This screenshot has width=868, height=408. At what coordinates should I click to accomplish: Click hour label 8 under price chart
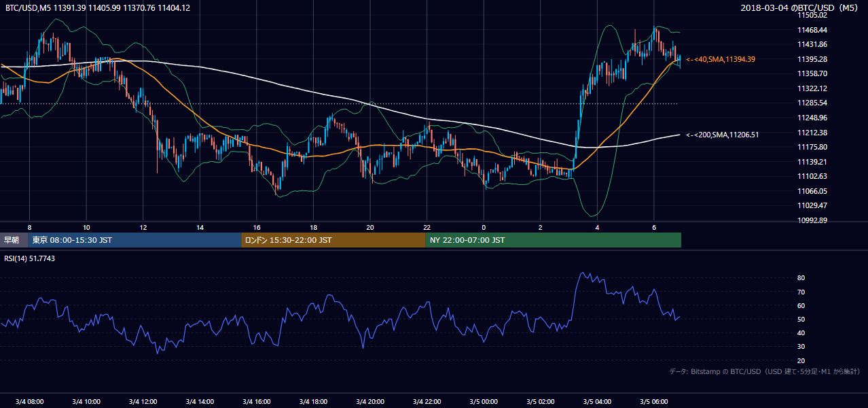29,227
